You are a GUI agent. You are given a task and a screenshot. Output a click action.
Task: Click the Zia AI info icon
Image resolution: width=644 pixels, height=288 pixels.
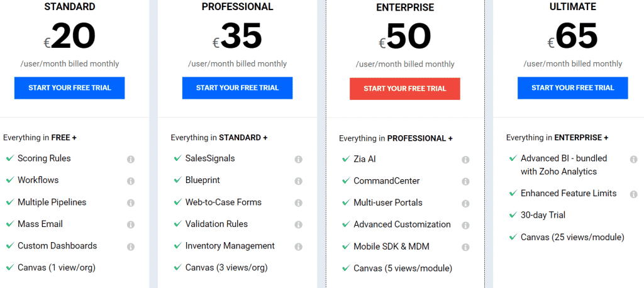[x=465, y=160]
